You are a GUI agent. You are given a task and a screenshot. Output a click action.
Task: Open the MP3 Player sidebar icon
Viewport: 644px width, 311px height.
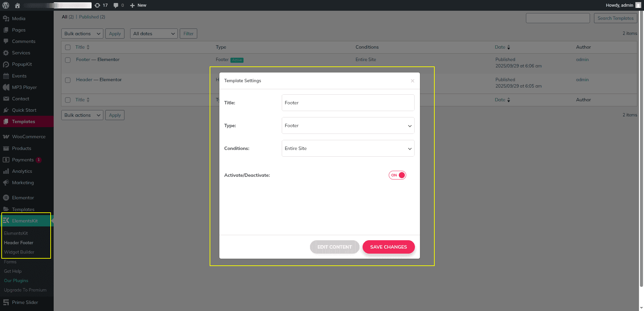(x=6, y=87)
